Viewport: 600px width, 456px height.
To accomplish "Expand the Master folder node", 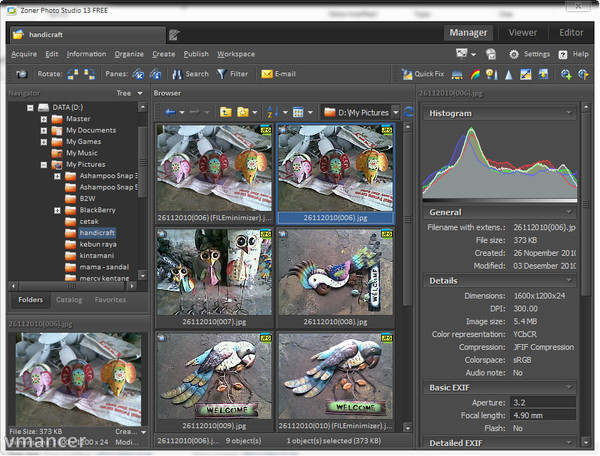I will 44,119.
